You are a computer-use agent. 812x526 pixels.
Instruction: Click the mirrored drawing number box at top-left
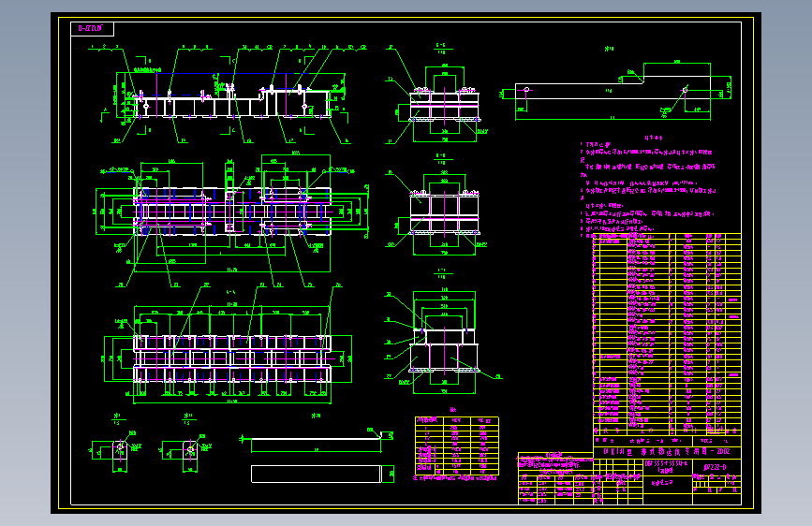coord(92,29)
